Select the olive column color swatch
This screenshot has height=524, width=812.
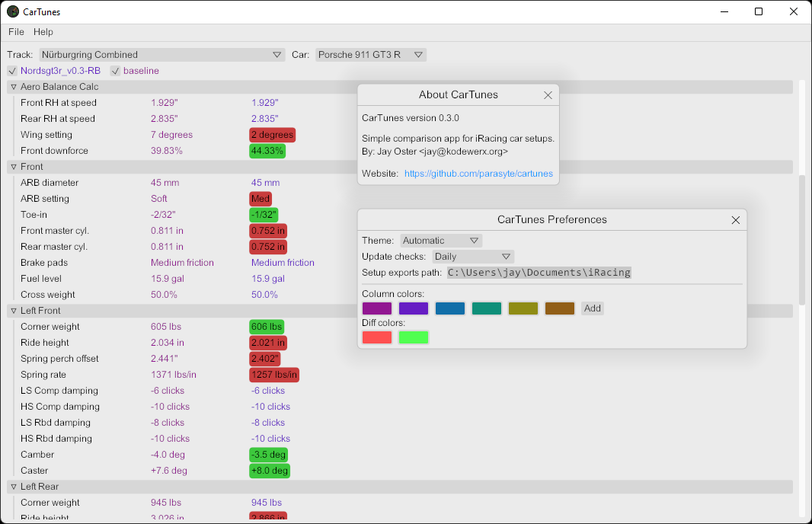pyautogui.click(x=523, y=308)
